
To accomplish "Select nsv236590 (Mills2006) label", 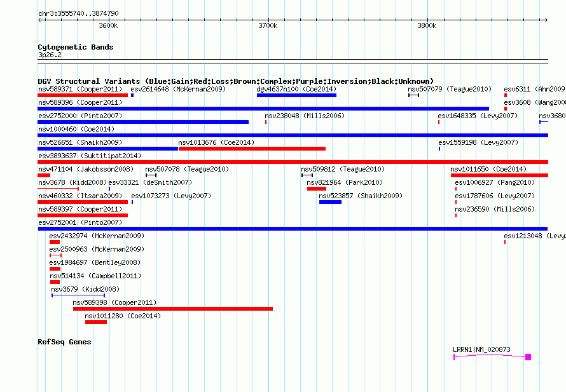I will click(x=495, y=209).
